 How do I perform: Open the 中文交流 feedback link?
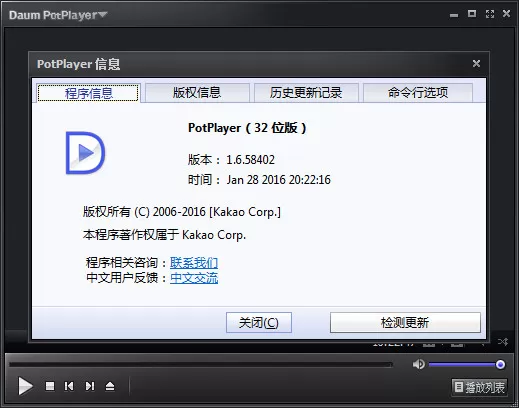coord(194,278)
